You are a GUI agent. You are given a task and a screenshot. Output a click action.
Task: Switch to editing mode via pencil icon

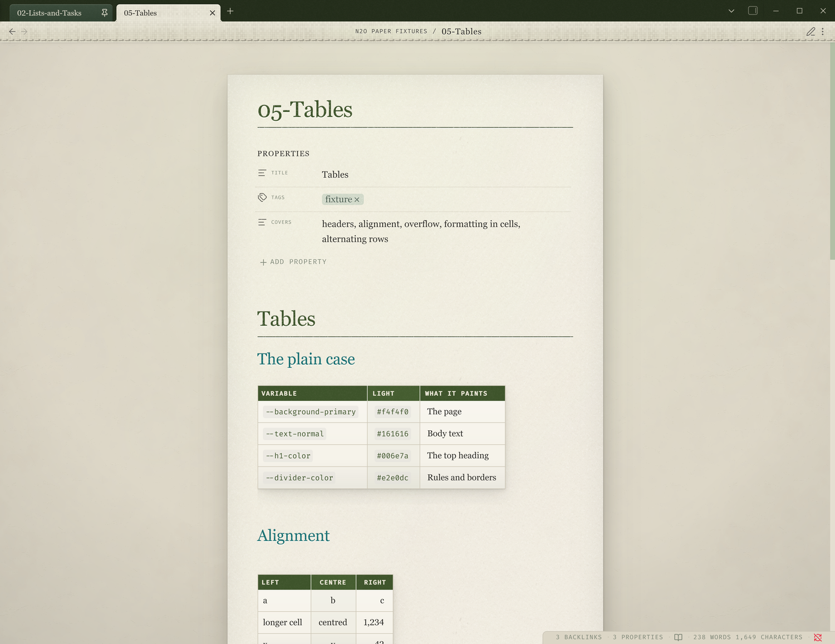[x=811, y=32]
